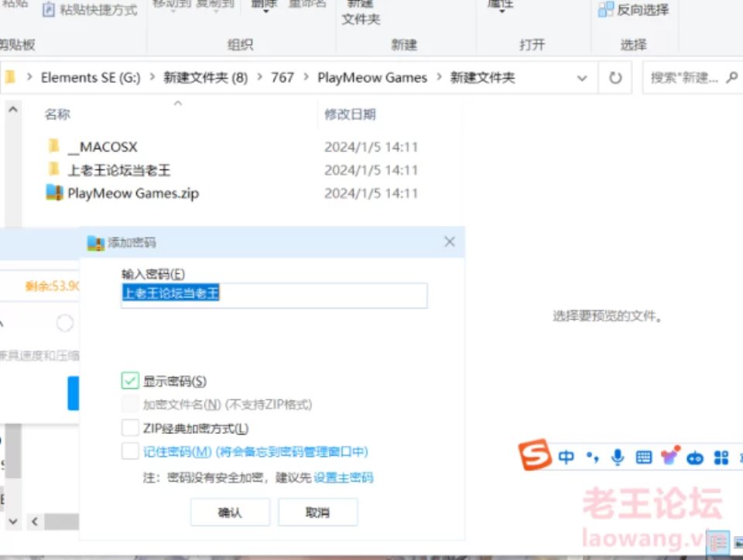Click the 输入密码 text field
Viewport: 743px width, 560px height.
tap(274, 295)
